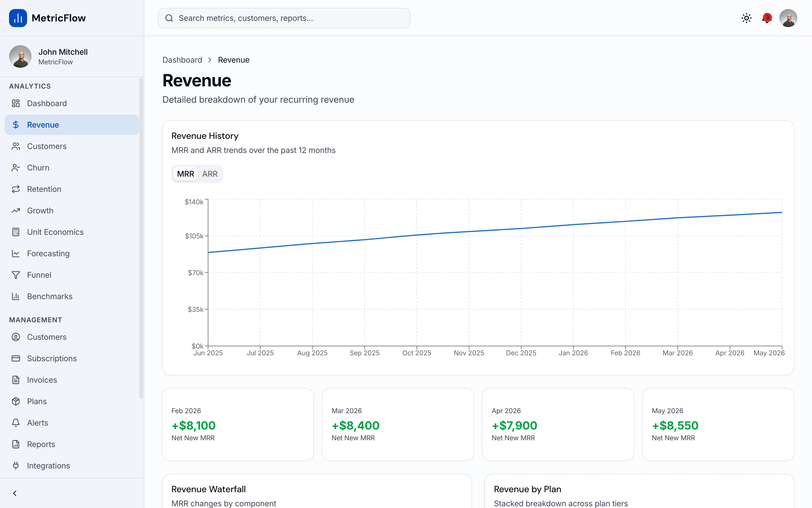Open the Benchmarks label in sidebar

[x=50, y=296]
